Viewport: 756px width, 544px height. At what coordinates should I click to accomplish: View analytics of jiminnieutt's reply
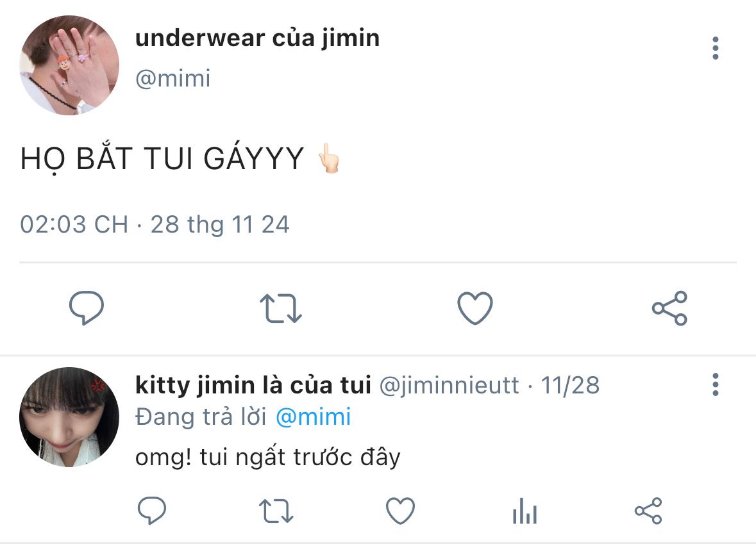pyautogui.click(x=525, y=511)
